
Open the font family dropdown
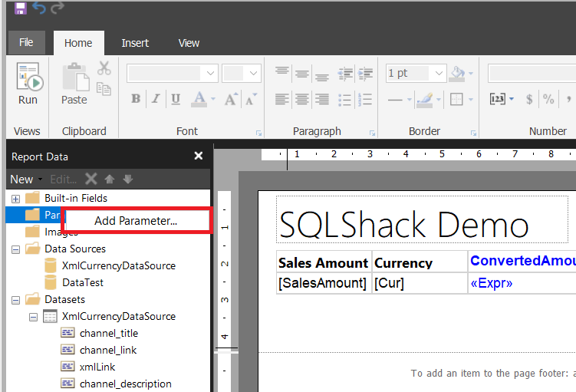click(x=211, y=74)
